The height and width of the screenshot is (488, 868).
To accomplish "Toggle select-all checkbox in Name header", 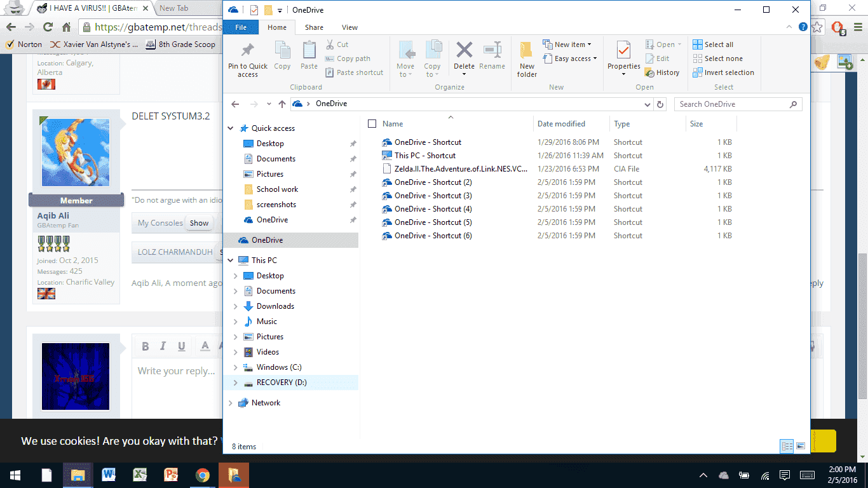I will click(x=372, y=124).
